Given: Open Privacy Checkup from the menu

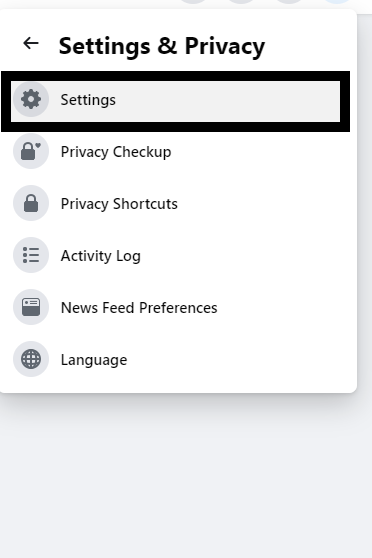Looking at the screenshot, I should (175, 151).
